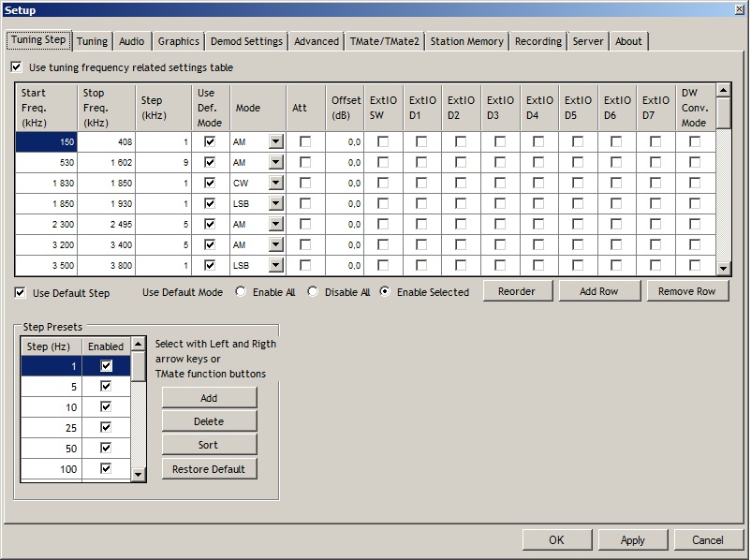Click the frequency table scroll down arrow
This screenshot has width=751, height=560.
pos(724,268)
